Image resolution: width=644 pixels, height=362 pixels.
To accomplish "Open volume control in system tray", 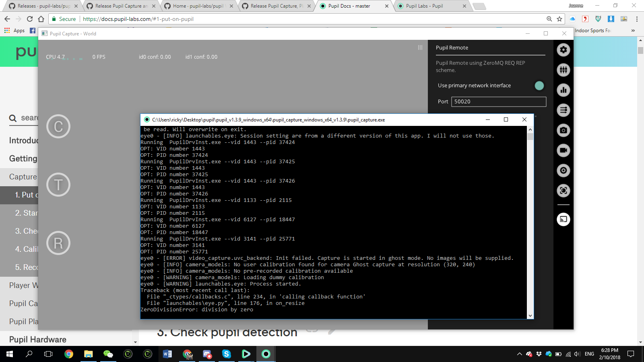I will click(x=578, y=354).
